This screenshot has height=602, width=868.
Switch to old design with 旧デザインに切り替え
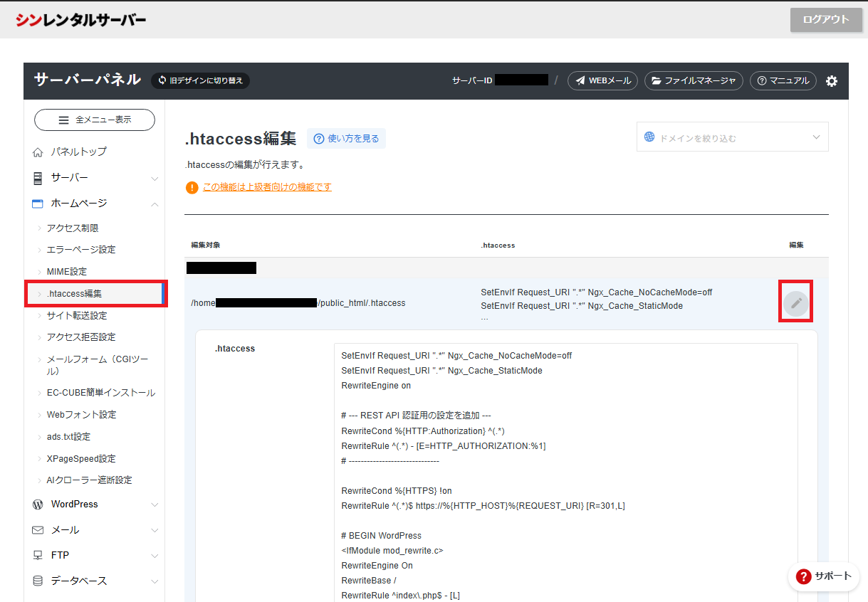[x=200, y=81]
